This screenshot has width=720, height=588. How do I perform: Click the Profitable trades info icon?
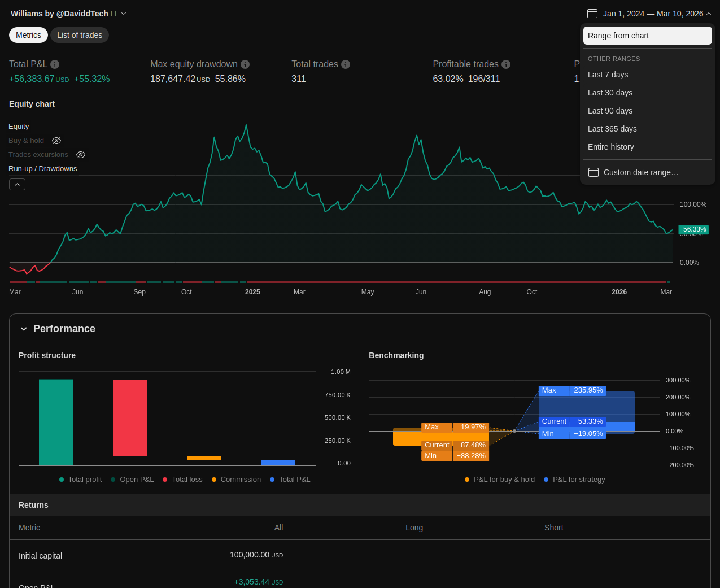pyautogui.click(x=506, y=64)
